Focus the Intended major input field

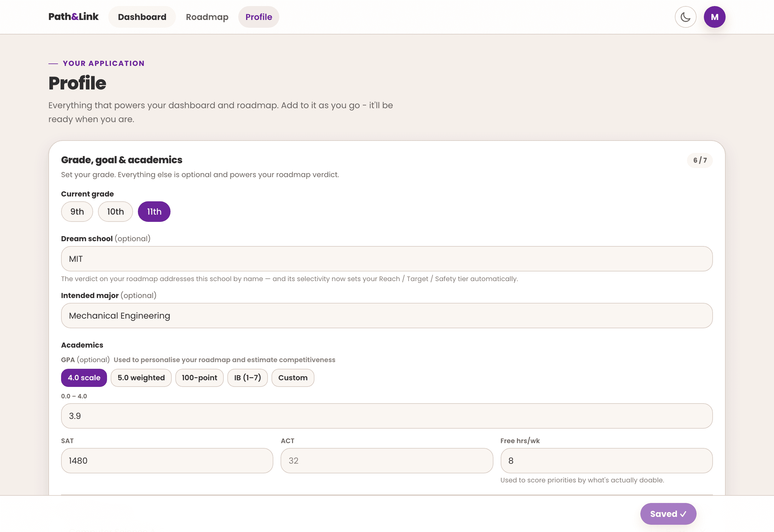pos(387,316)
